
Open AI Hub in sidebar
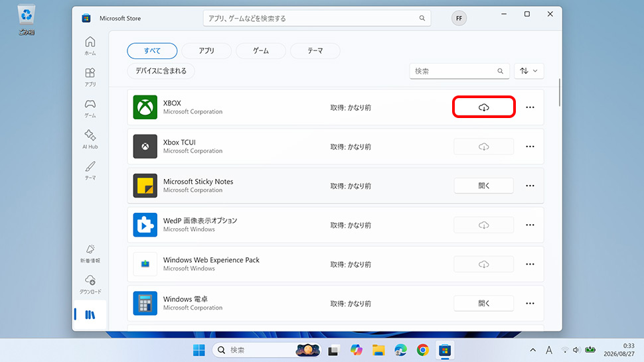[90, 139]
